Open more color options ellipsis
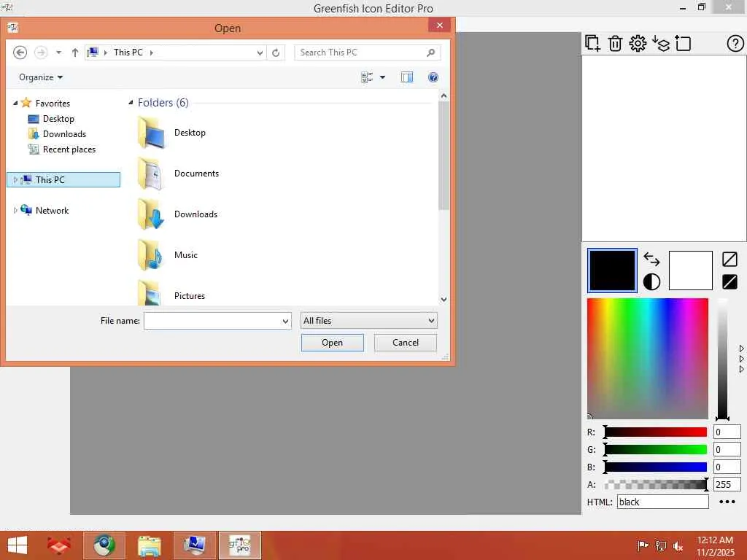The width and height of the screenshot is (747, 560). (727, 502)
